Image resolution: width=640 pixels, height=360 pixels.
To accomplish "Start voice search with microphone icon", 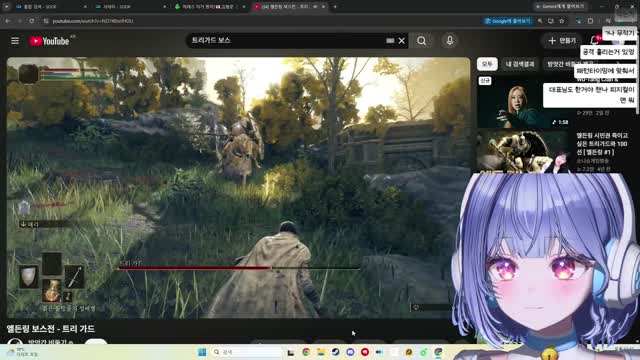I will point(449,40).
